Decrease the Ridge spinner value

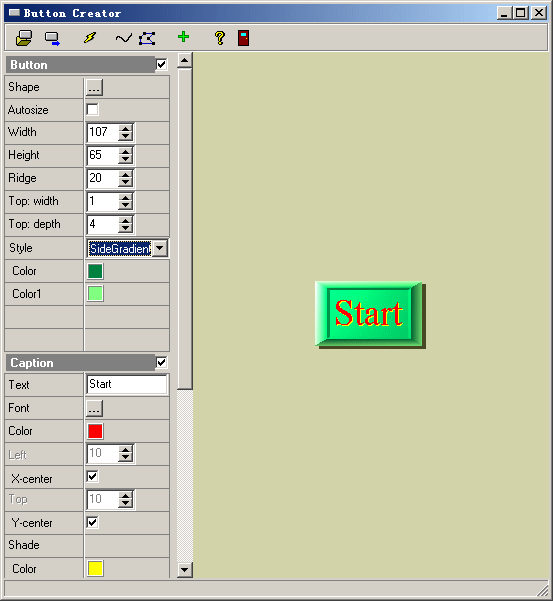pos(125,183)
